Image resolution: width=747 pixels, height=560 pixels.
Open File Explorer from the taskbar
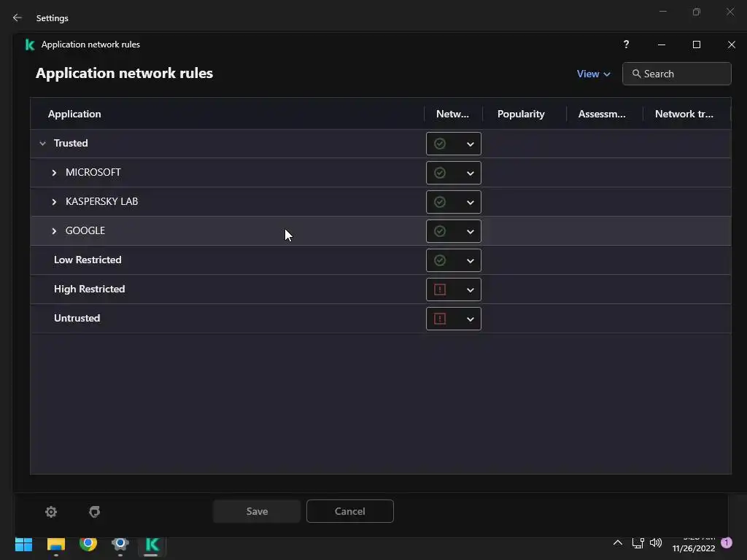tap(55, 544)
